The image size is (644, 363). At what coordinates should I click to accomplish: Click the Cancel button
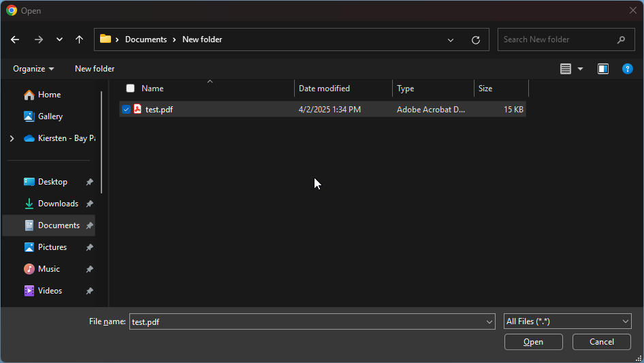click(x=602, y=342)
